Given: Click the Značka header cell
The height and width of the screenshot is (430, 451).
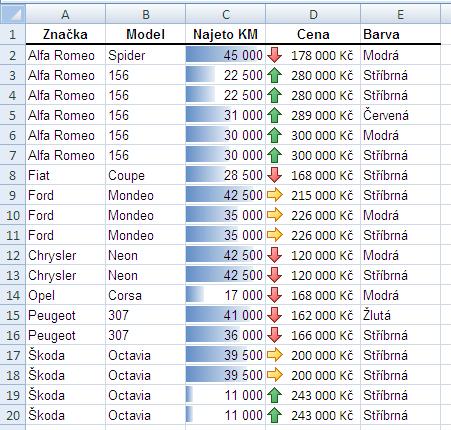Looking at the screenshot, I should [66, 34].
